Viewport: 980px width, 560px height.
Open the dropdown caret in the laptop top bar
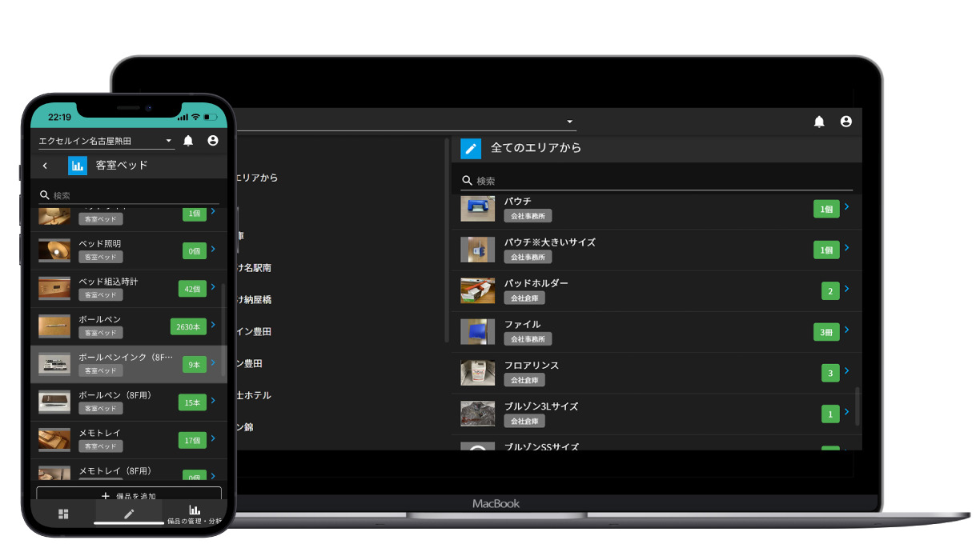point(569,122)
